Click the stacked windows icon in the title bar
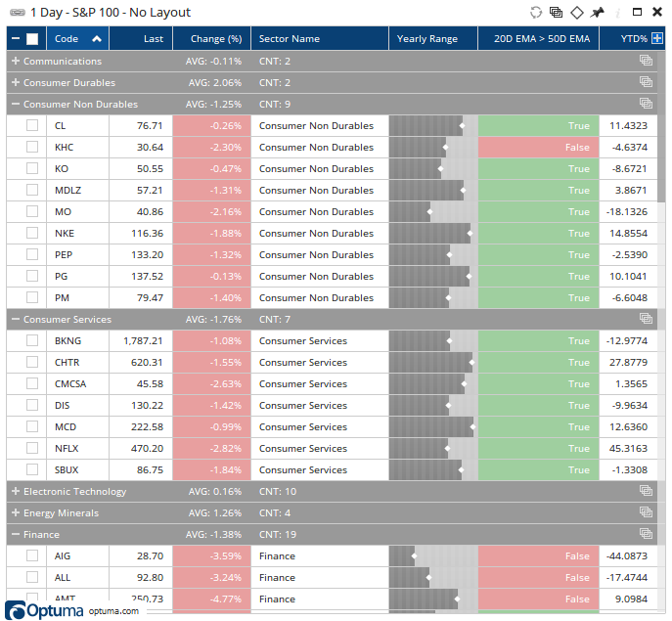 pos(556,13)
